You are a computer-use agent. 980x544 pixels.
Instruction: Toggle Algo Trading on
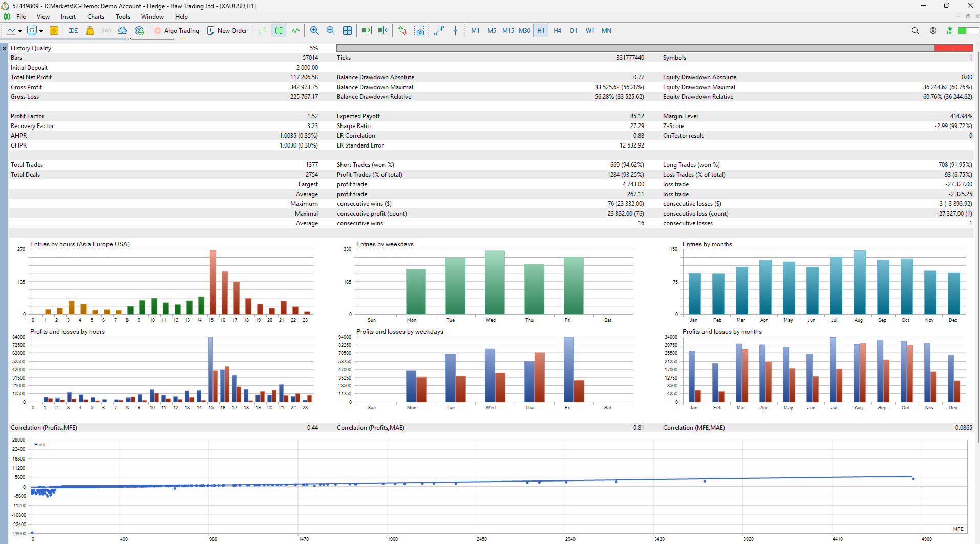click(177, 31)
